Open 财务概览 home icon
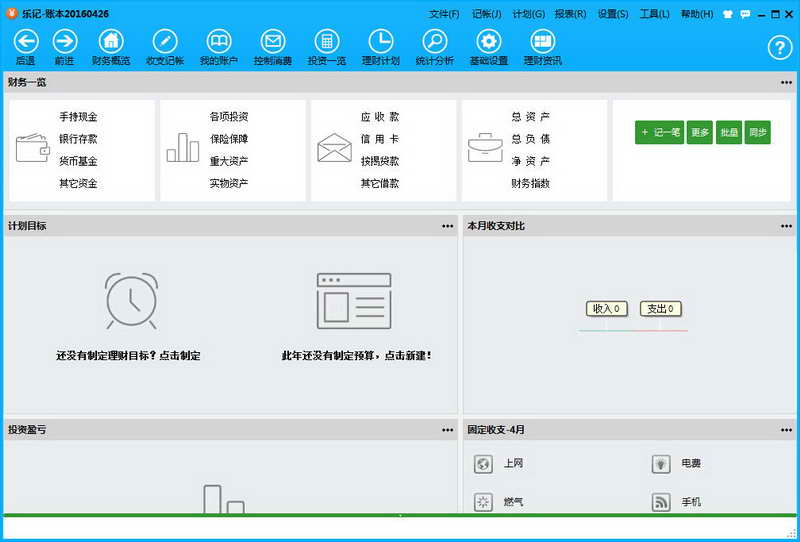 tap(111, 41)
